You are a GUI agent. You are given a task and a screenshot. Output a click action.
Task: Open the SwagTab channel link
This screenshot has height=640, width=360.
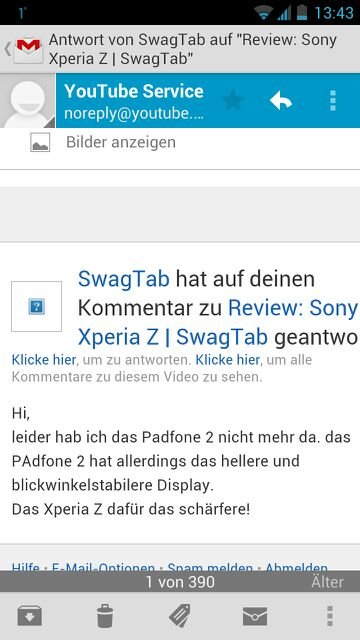[x=124, y=280]
